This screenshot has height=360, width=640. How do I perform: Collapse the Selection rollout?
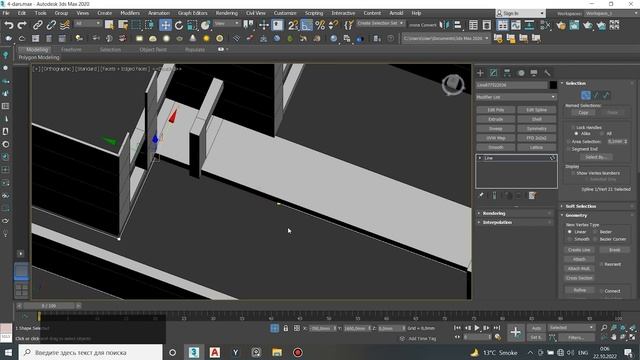pyautogui.click(x=597, y=83)
